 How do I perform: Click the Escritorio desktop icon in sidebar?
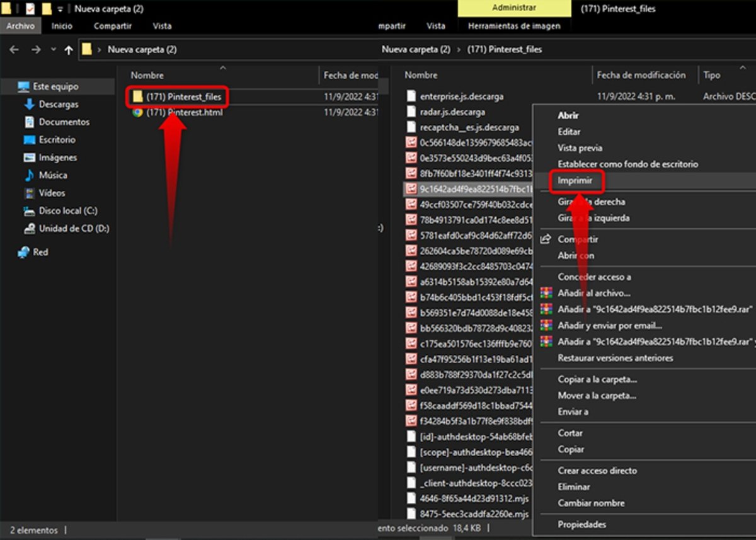pos(29,139)
